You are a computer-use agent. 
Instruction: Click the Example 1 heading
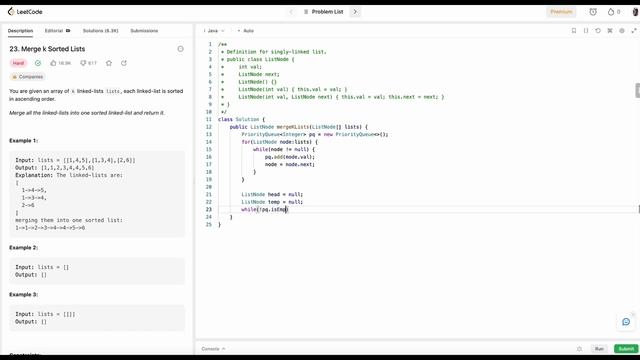[x=24, y=141]
